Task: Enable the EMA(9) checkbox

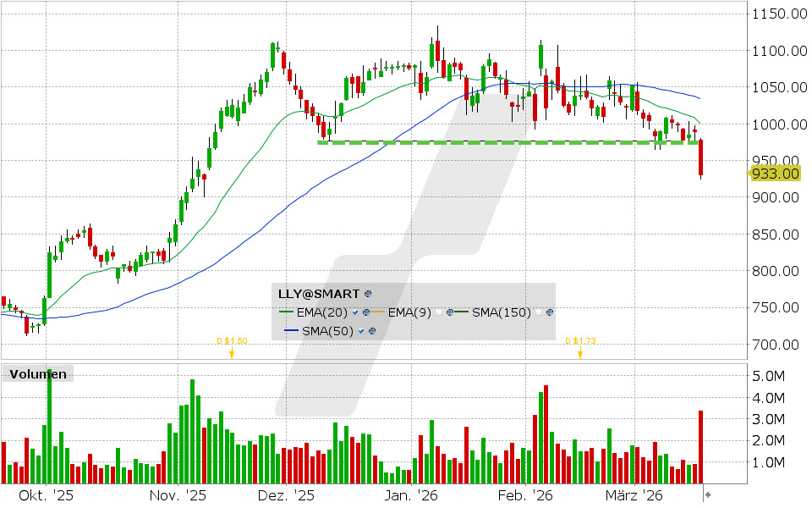Action: (x=440, y=312)
